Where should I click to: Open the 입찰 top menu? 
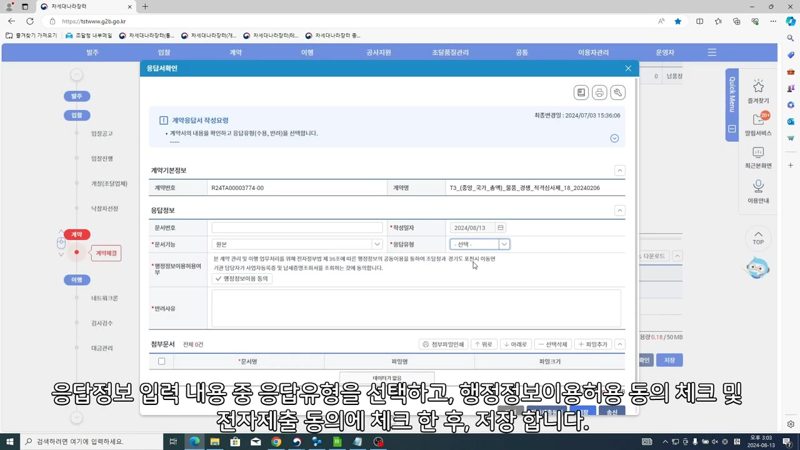click(164, 53)
